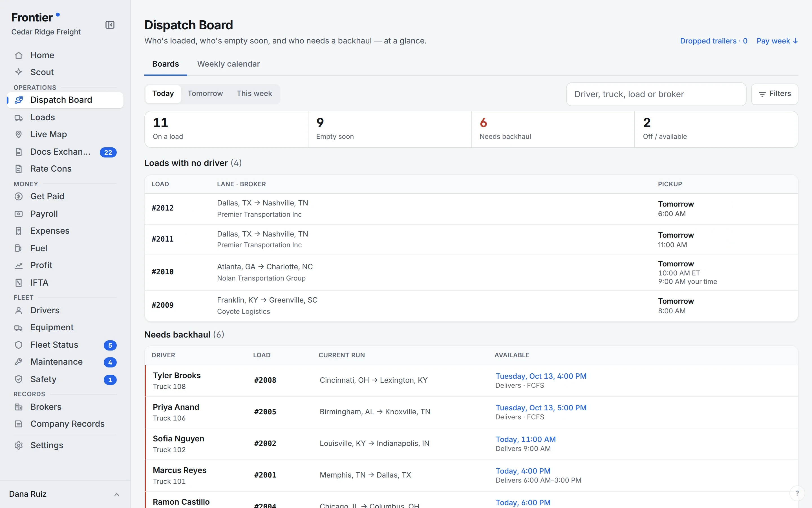Open Dropped trailers link
Viewport: 812px width, 508px height.
coord(714,41)
